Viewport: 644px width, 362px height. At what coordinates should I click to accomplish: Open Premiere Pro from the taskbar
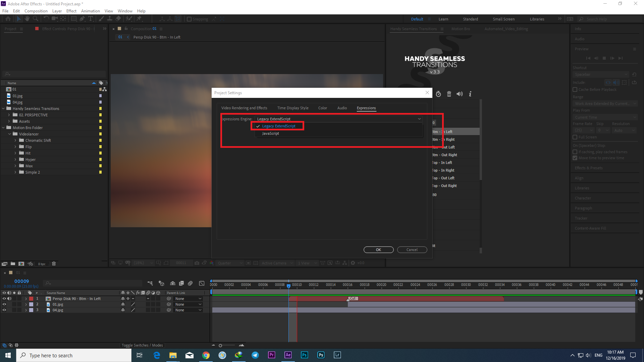(x=271, y=355)
